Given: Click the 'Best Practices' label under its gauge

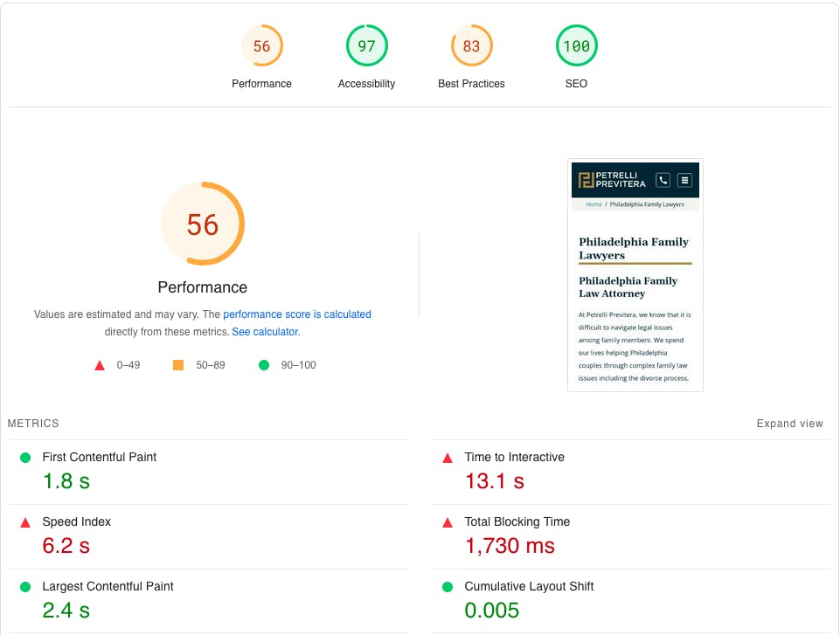Looking at the screenshot, I should 471,84.
